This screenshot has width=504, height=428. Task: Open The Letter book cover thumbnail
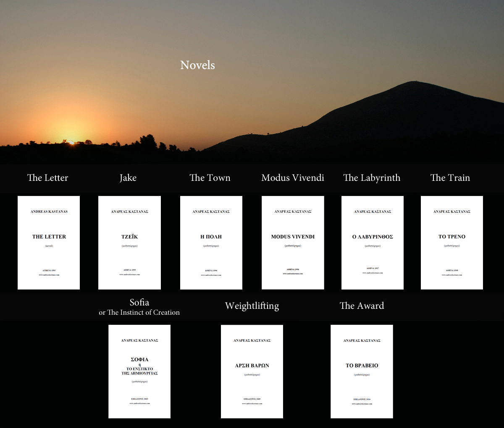tap(49, 243)
